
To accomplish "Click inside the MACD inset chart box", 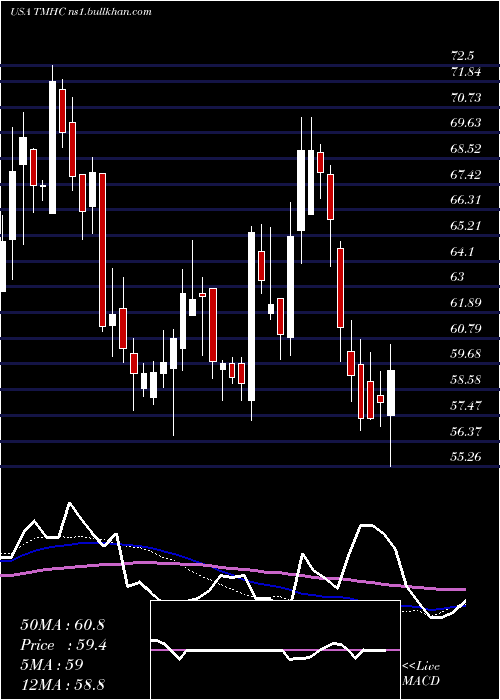I will [275, 650].
